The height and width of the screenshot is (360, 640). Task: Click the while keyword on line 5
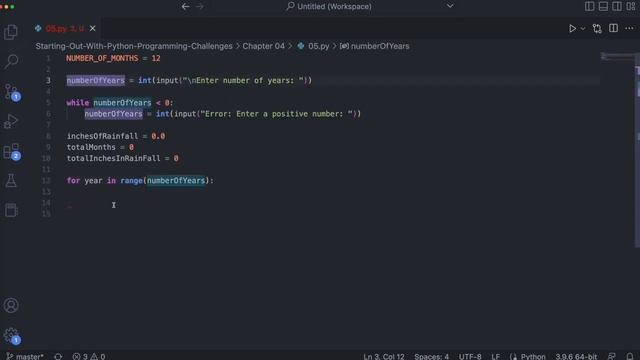[78, 103]
